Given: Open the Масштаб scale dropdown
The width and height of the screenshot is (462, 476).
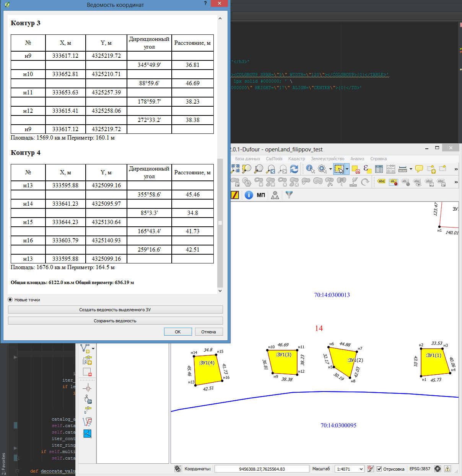Looking at the screenshot, I should (350, 469).
